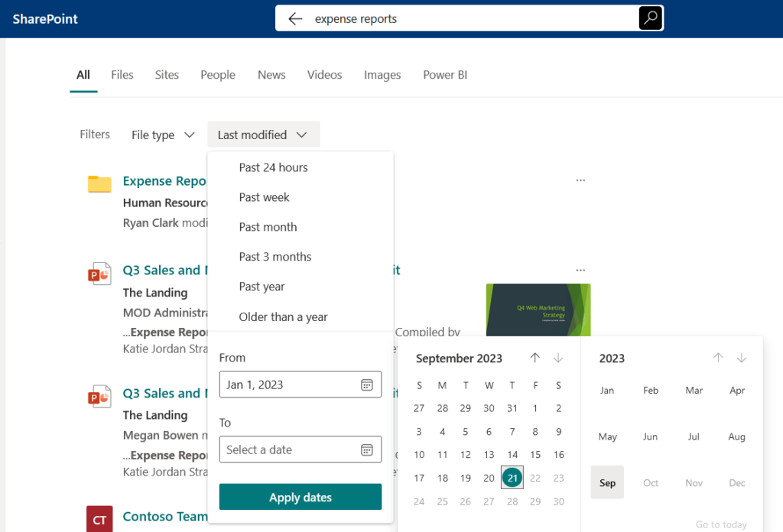The width and height of the screenshot is (783, 532).
Task: Select September 6 in the calendar
Action: click(x=489, y=432)
